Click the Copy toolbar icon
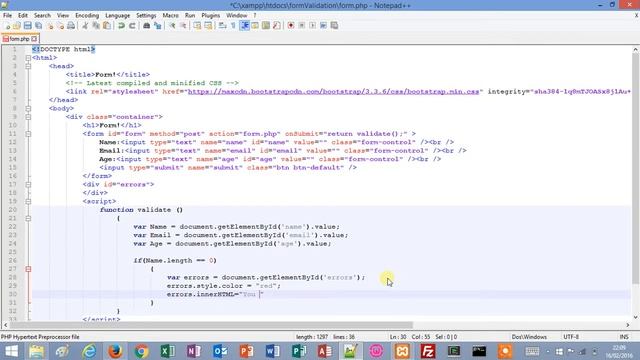This screenshot has width=640, height=360. tap(96, 26)
